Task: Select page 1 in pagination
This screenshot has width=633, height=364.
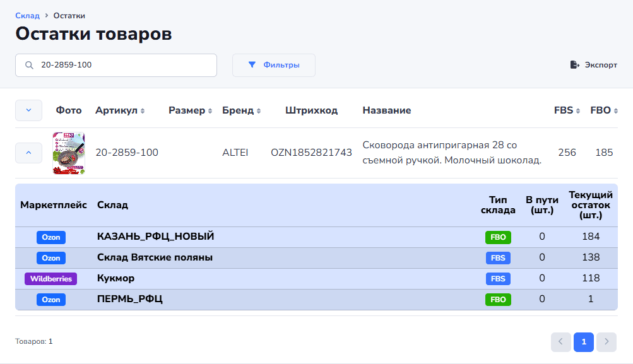Action: (x=584, y=342)
